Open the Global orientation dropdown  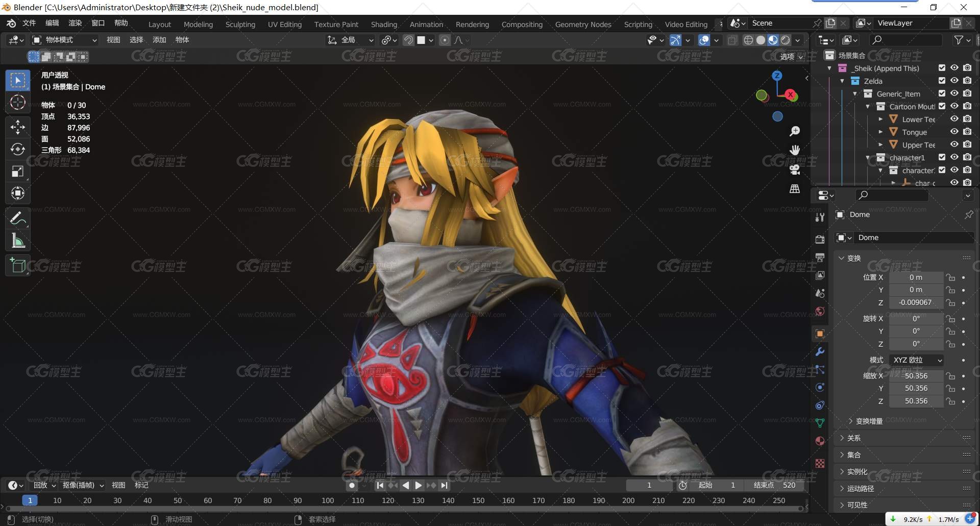(x=350, y=40)
